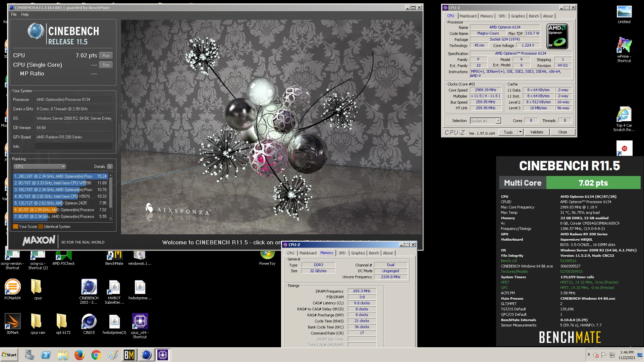Open the Untitled image desktop icon

624,15
